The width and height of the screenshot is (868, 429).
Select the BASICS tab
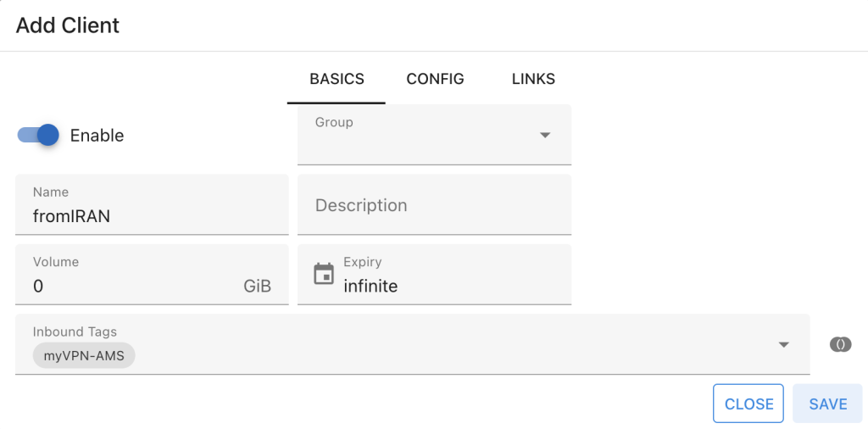point(337,79)
